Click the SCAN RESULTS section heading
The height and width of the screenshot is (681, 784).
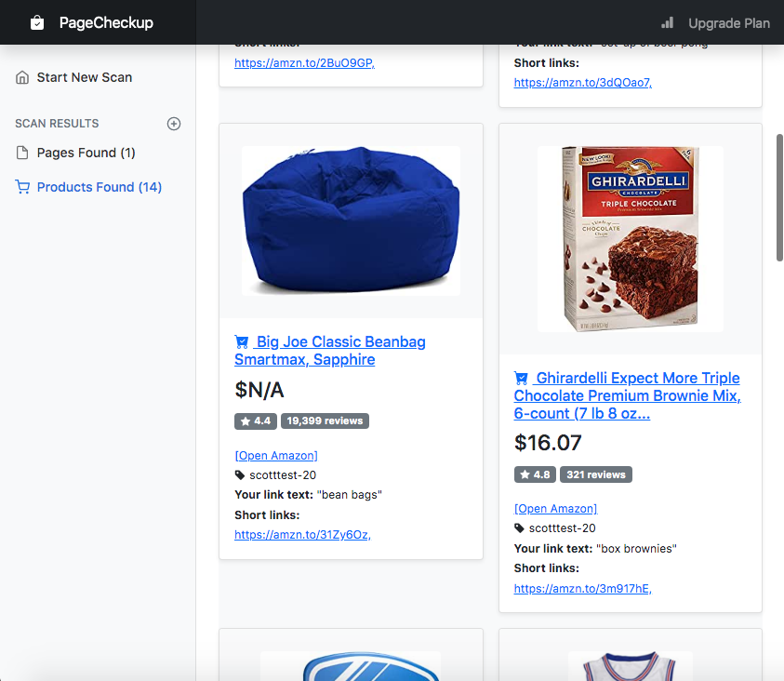click(x=57, y=124)
